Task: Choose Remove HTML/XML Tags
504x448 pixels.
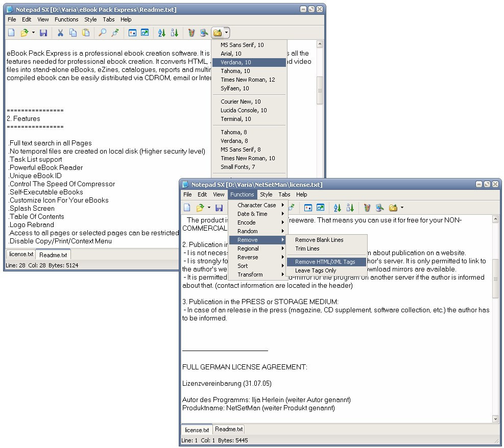Action: [326, 262]
